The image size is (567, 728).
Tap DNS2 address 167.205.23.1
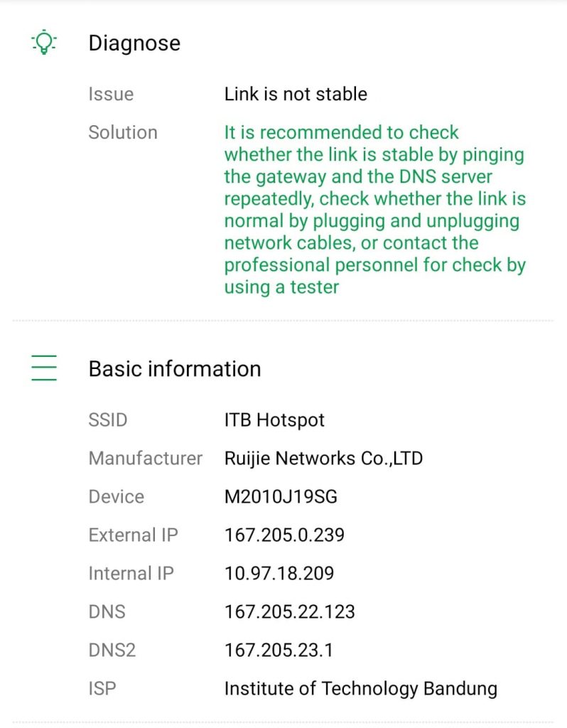tap(279, 650)
